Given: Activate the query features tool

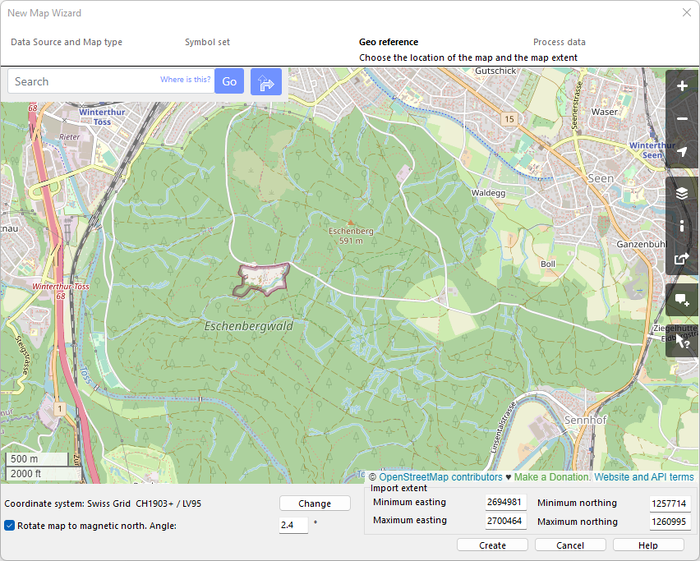Looking at the screenshot, I should pyautogui.click(x=682, y=341).
